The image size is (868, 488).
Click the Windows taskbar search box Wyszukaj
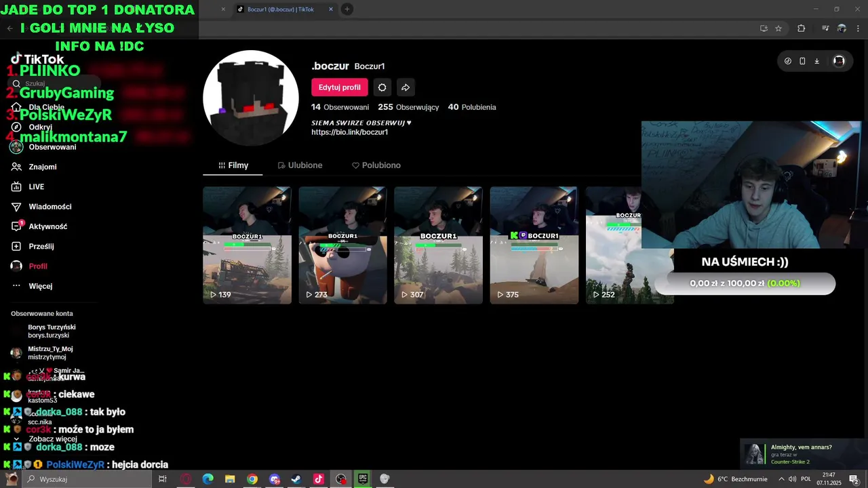[87, 479]
